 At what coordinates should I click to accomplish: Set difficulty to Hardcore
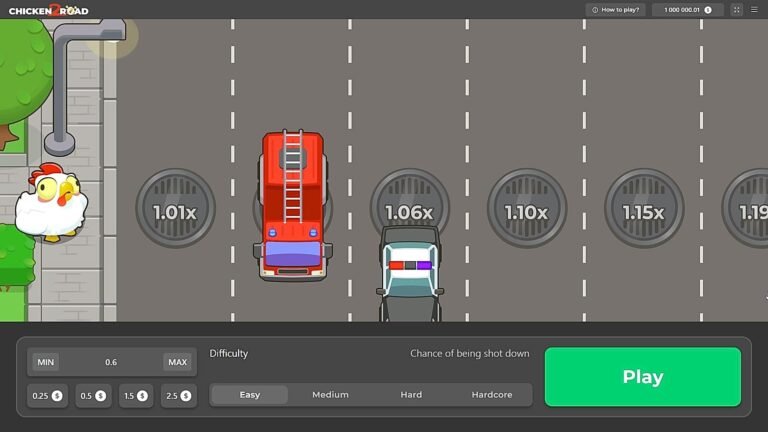coord(491,395)
